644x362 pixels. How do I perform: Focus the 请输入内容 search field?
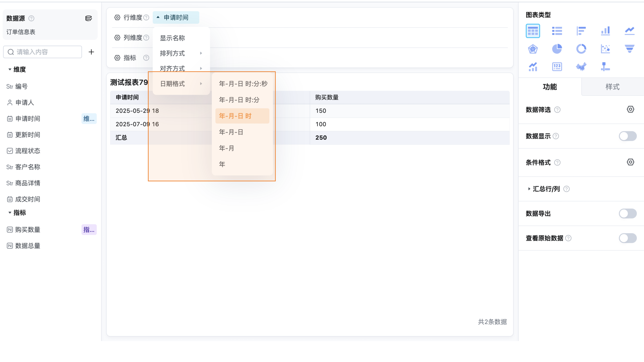click(x=43, y=52)
